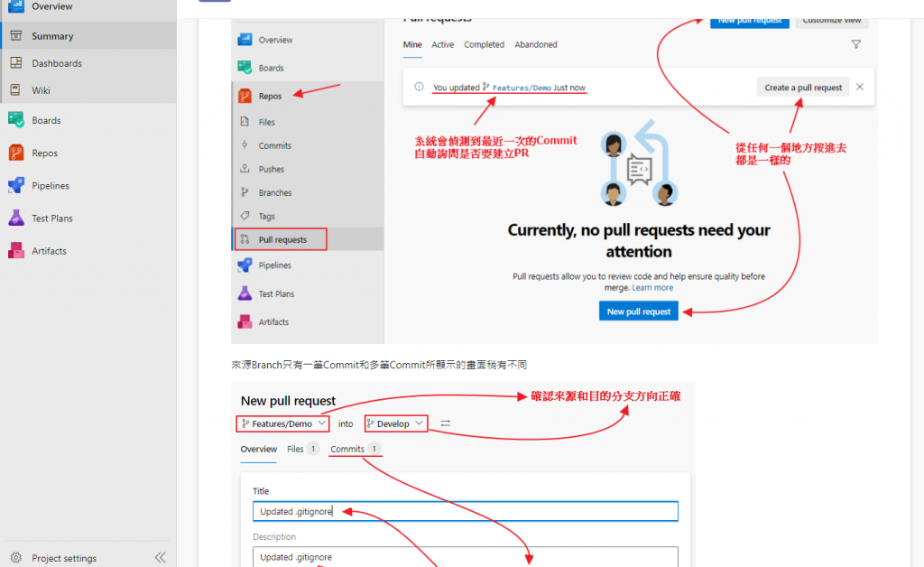
Task: Open Artifacts in the main project sidebar
Action: click(x=88, y=251)
